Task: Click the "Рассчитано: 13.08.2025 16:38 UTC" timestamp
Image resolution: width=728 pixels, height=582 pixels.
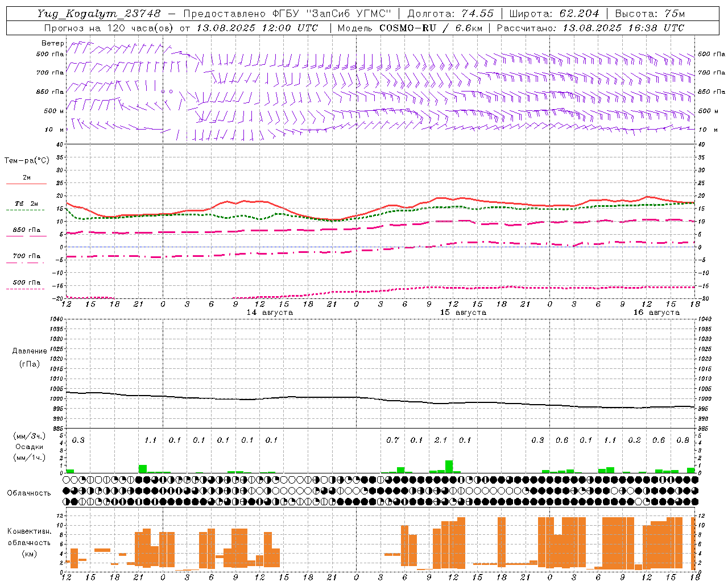Action: [590, 28]
